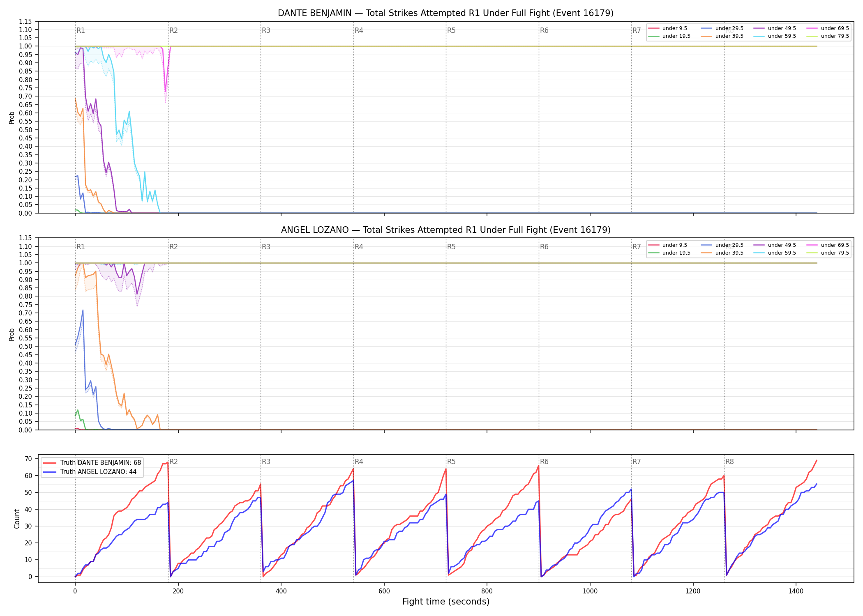Click x-axis tick label '800'
The width and height of the screenshot is (863, 616).
point(487,591)
